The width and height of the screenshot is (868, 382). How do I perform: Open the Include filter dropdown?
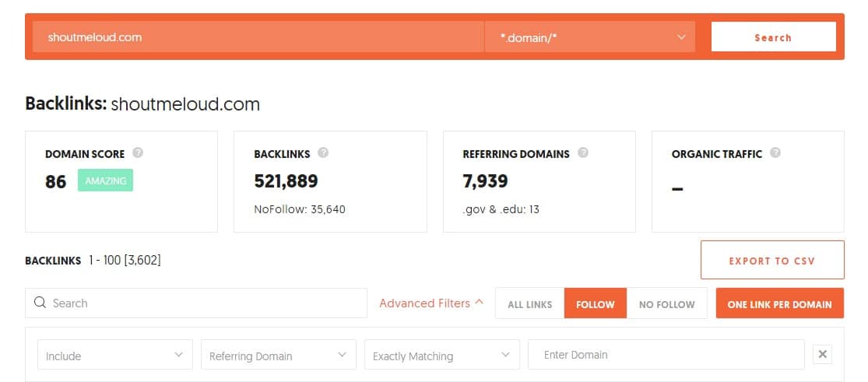(115, 355)
